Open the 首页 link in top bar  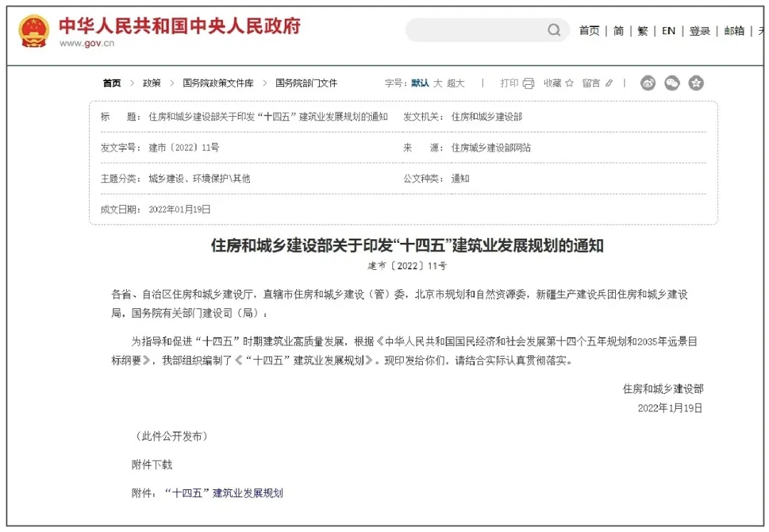(589, 31)
